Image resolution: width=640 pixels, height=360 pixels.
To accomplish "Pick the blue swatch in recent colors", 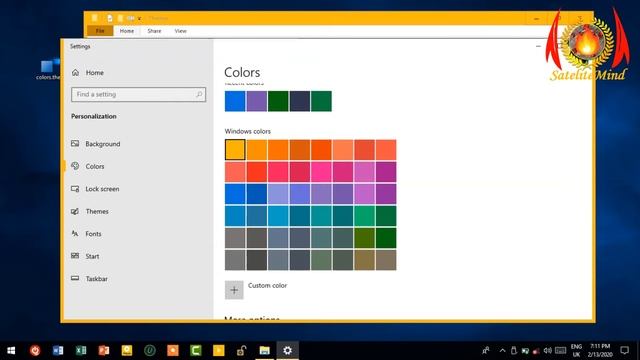I will [235, 101].
